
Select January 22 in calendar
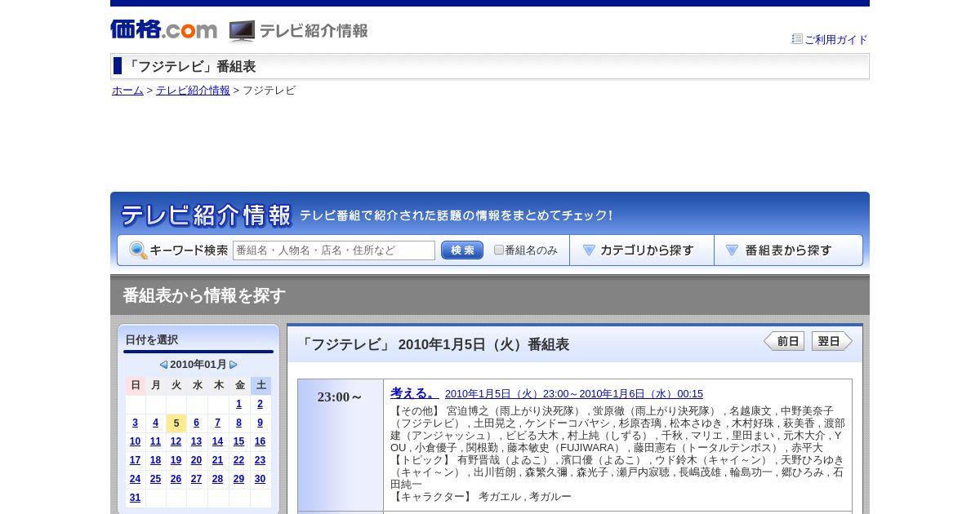point(239,460)
